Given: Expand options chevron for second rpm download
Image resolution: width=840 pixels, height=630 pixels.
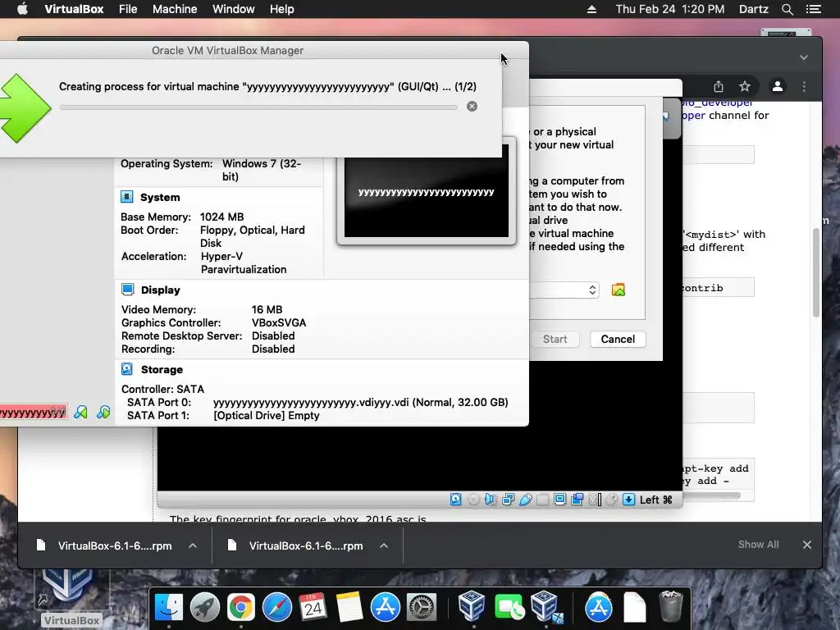Looking at the screenshot, I should point(384,546).
